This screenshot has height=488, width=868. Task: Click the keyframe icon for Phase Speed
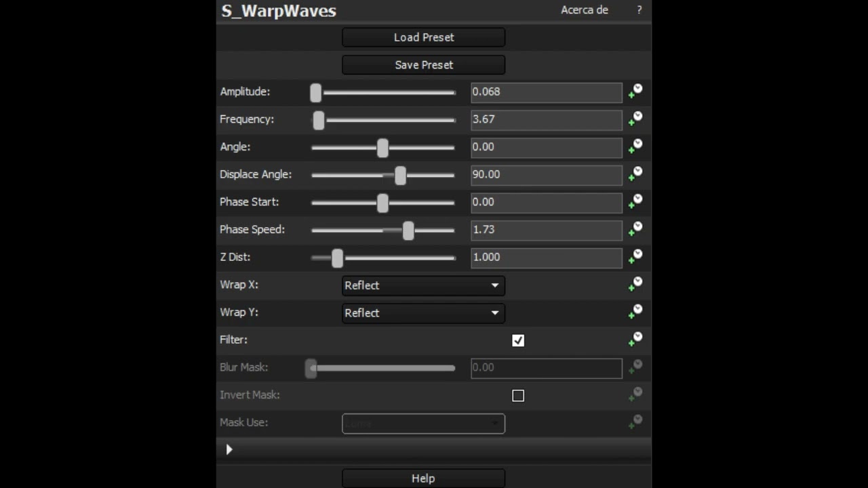[x=635, y=229]
